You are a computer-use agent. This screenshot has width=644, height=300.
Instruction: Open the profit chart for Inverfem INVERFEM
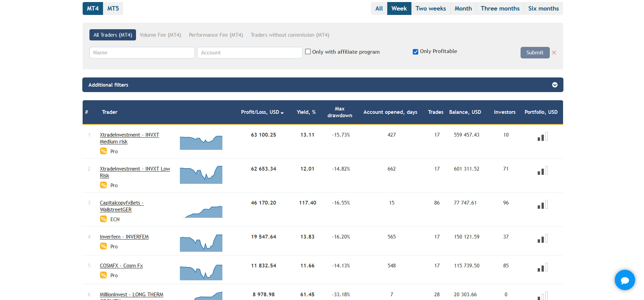point(201,243)
